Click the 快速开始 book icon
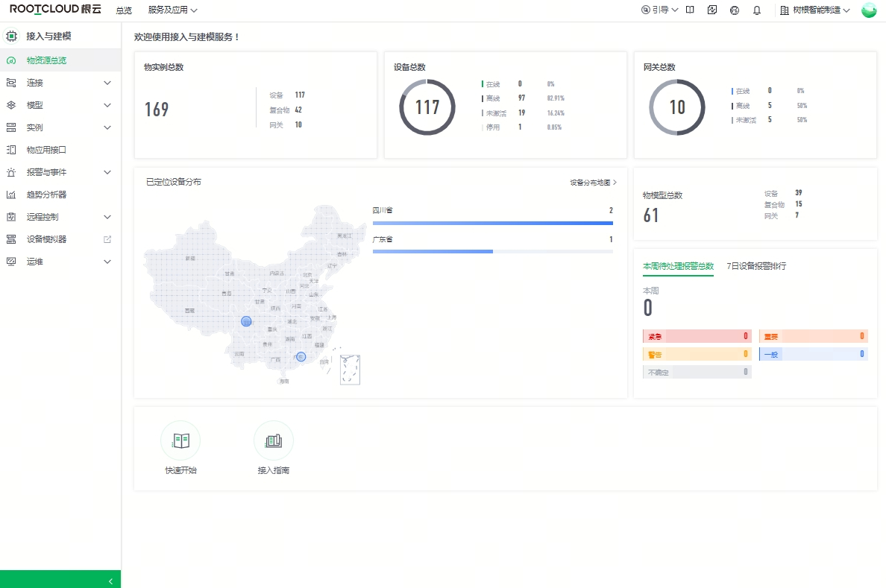This screenshot has height=588, width=886. 180,440
